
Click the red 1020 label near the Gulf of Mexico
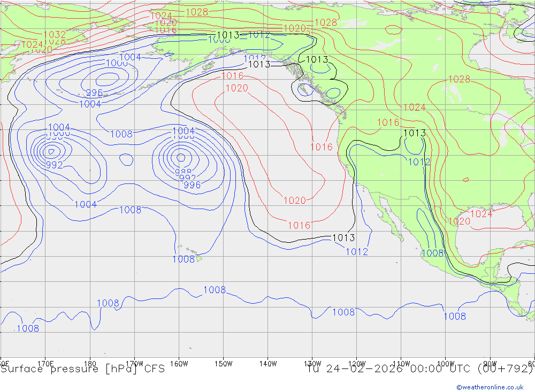(459, 221)
